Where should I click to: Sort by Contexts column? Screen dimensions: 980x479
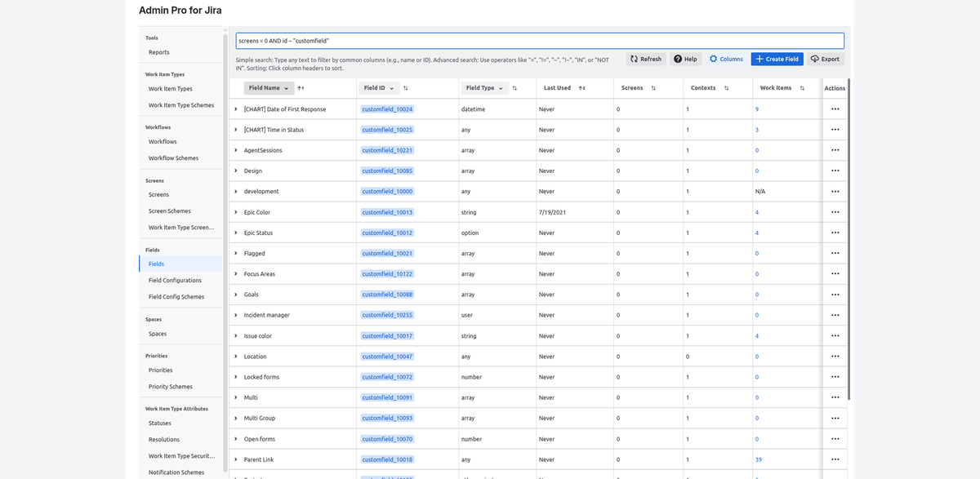726,88
